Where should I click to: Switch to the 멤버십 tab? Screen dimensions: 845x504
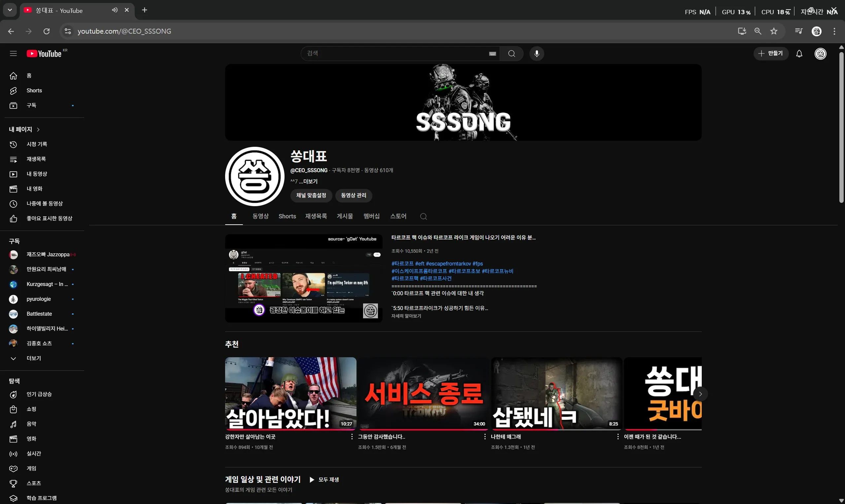tap(371, 216)
